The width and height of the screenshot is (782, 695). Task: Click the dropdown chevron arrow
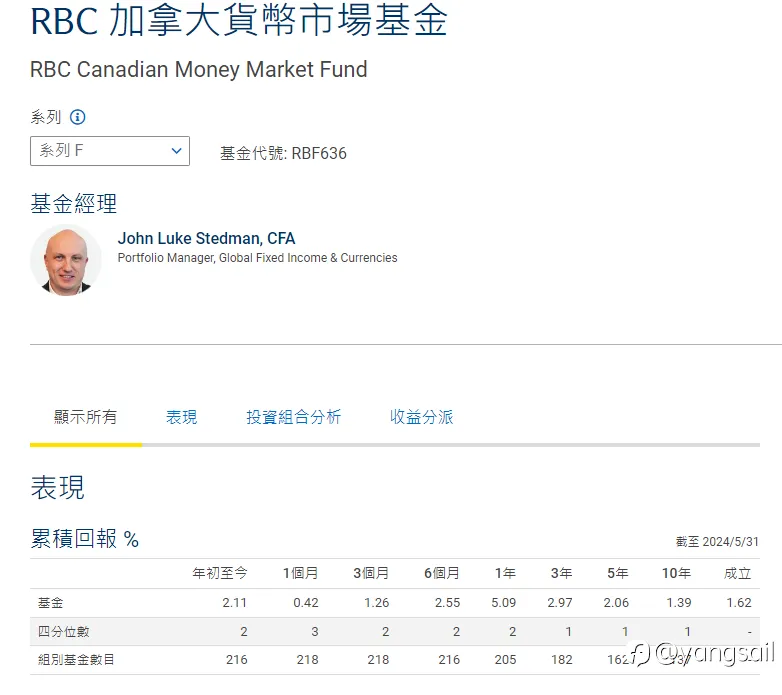176,151
